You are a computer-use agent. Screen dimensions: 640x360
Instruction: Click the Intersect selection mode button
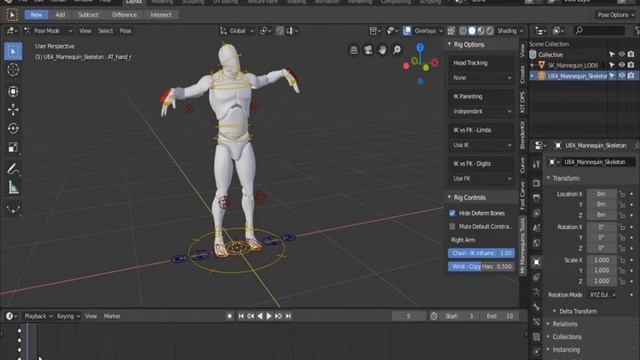click(160, 15)
